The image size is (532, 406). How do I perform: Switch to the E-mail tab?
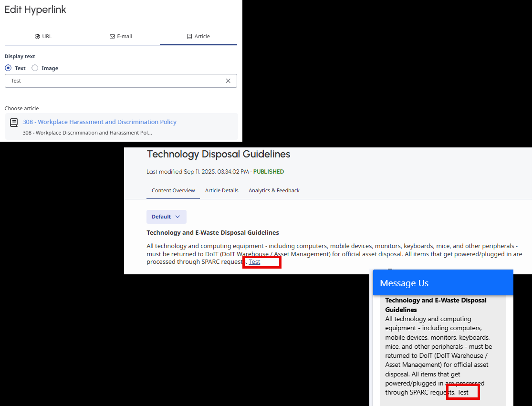pos(121,36)
